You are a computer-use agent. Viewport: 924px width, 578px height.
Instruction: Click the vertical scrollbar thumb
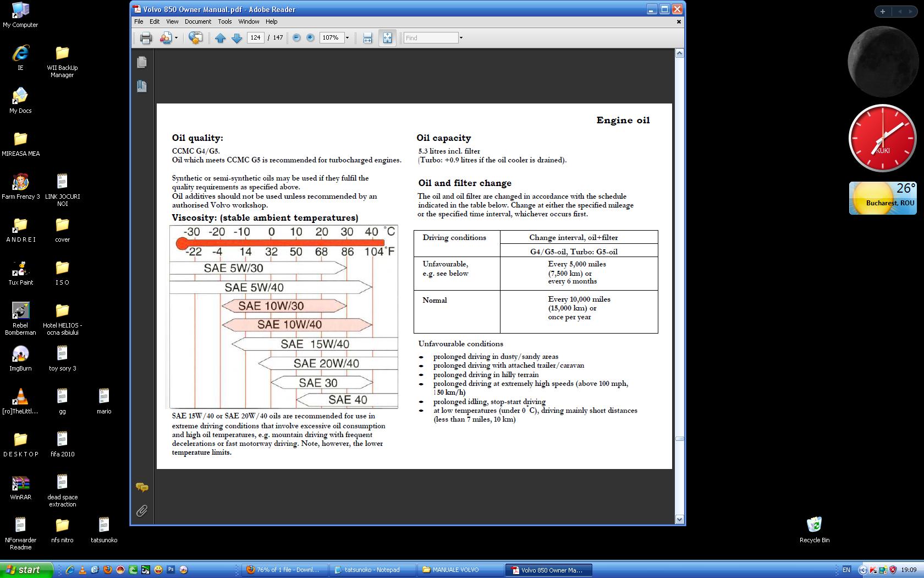point(679,439)
